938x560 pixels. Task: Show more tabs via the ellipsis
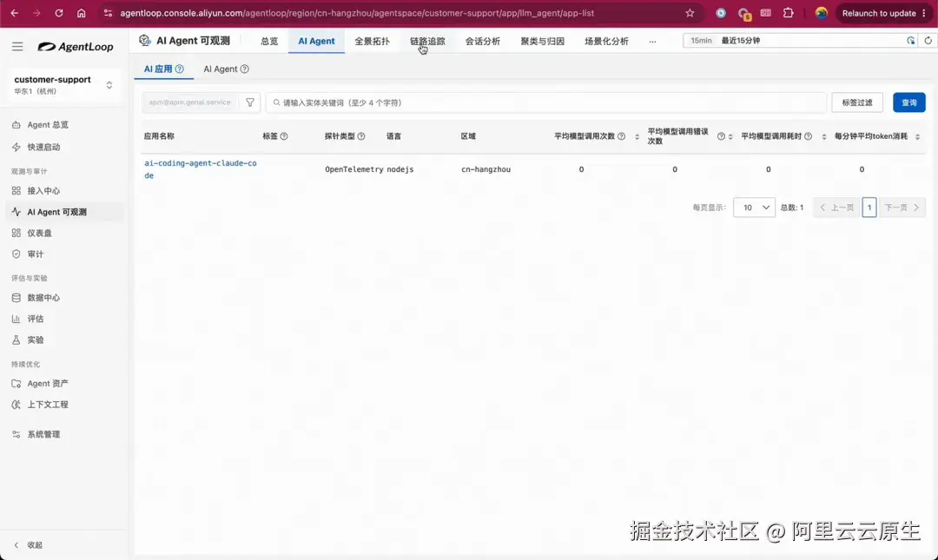click(652, 41)
